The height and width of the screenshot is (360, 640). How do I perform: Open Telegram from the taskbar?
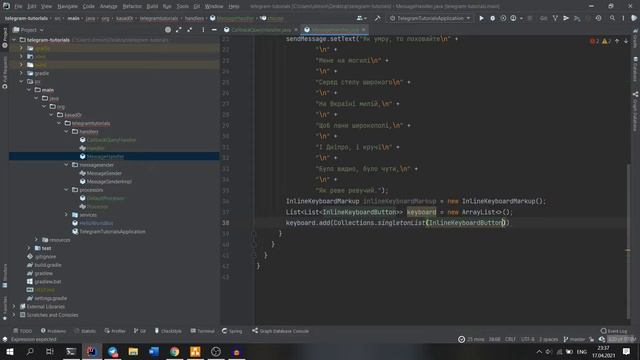point(113,351)
